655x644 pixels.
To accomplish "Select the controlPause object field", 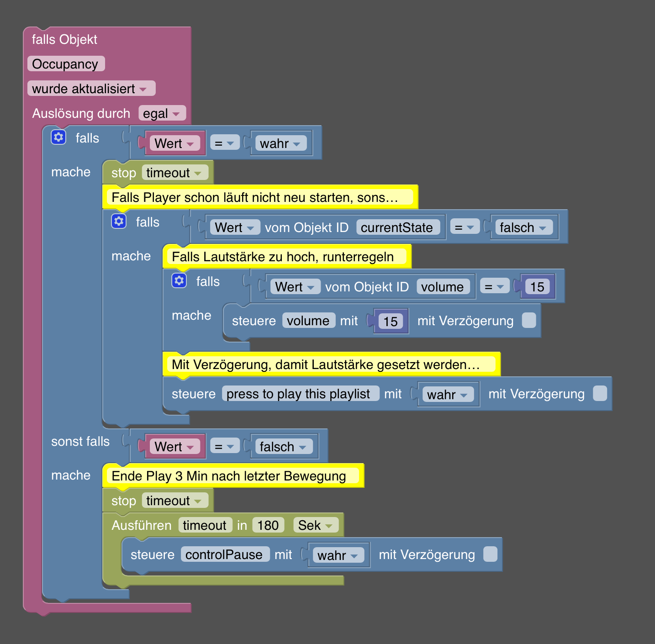I will tap(225, 554).
